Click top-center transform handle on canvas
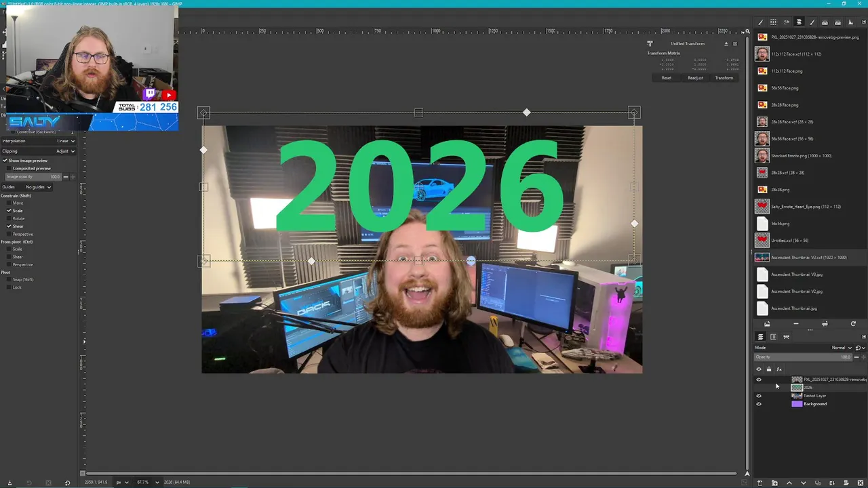 pos(418,113)
